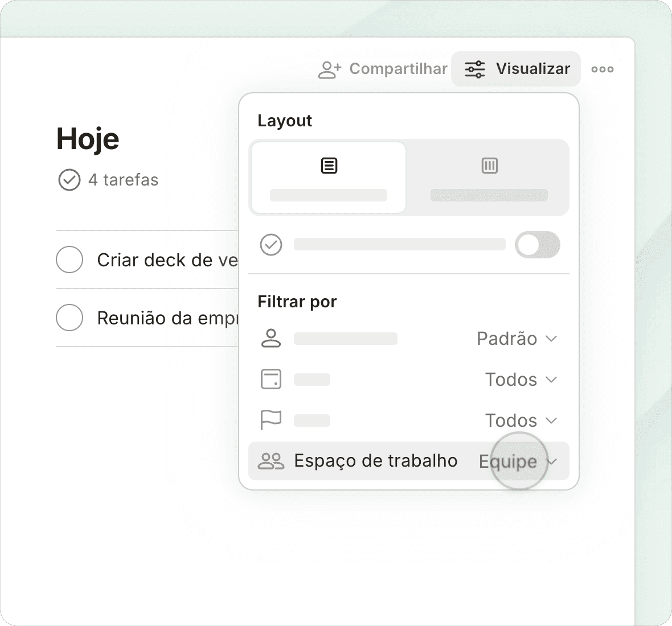The image size is (672, 626).
Task: Select the Espaço de trabalho filter row
Action: click(376, 461)
